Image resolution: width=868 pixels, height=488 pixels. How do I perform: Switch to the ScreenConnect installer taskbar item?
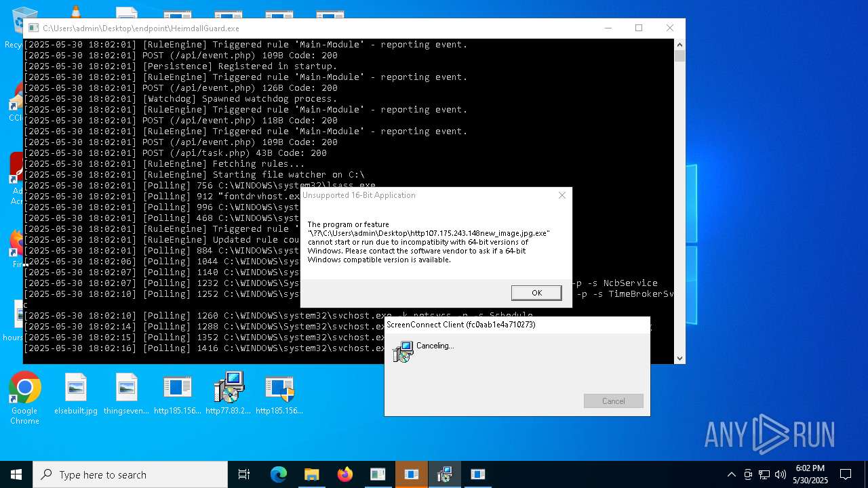tap(445, 474)
